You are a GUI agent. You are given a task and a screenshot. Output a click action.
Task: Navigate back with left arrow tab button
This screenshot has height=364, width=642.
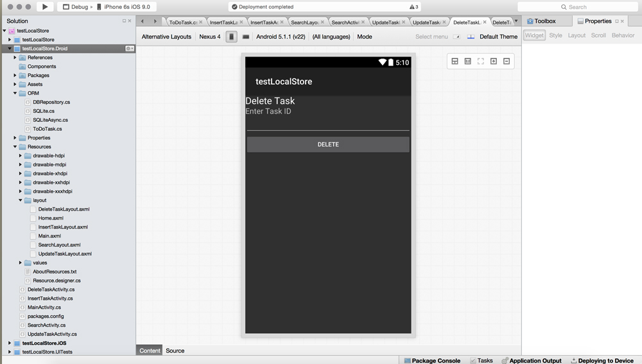pos(143,21)
